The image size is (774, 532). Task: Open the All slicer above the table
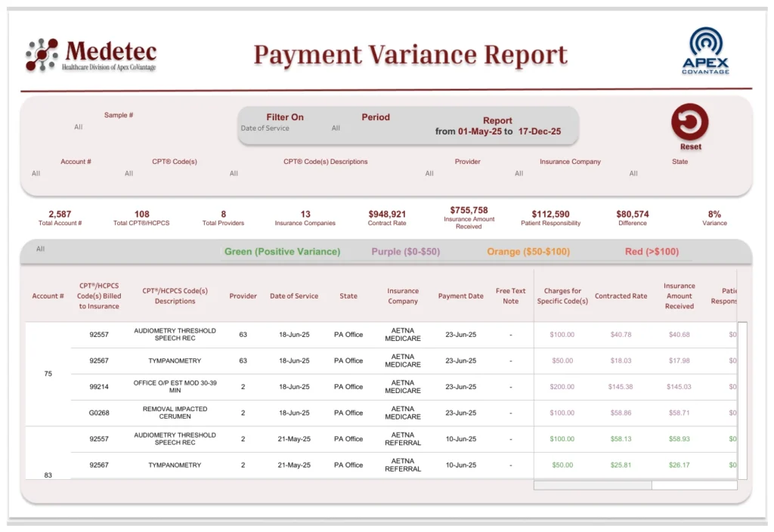pos(42,248)
